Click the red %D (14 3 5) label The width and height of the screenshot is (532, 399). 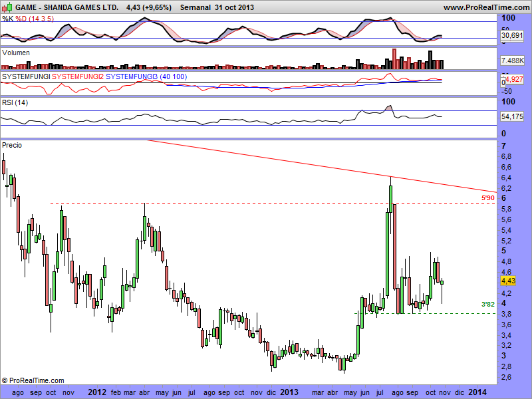click(35, 19)
